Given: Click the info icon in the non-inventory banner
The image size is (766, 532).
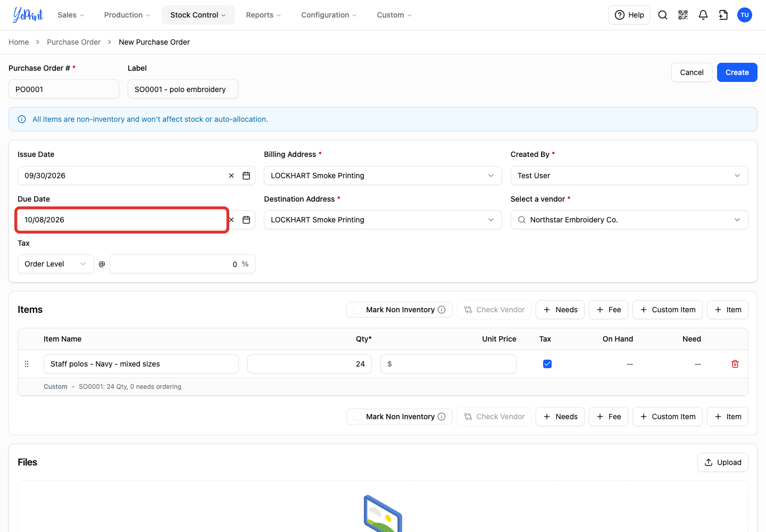Looking at the screenshot, I should click(22, 119).
